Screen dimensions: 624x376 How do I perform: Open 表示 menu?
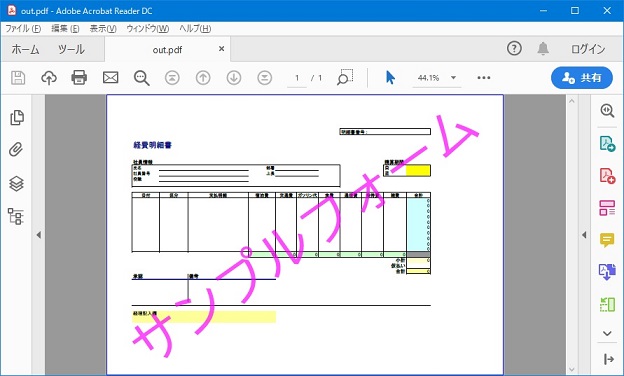tap(103, 29)
